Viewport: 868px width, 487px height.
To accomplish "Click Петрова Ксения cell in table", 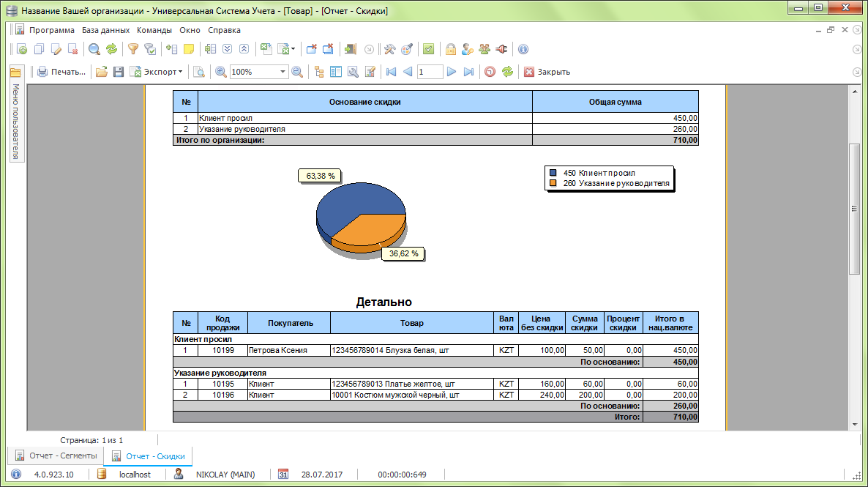I will [289, 350].
